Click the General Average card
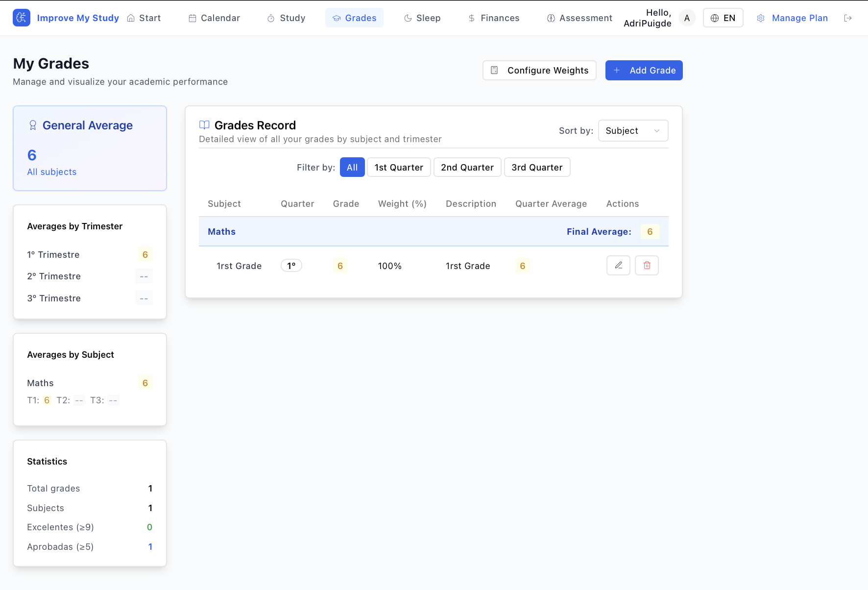This screenshot has height=590, width=868. 90,148
